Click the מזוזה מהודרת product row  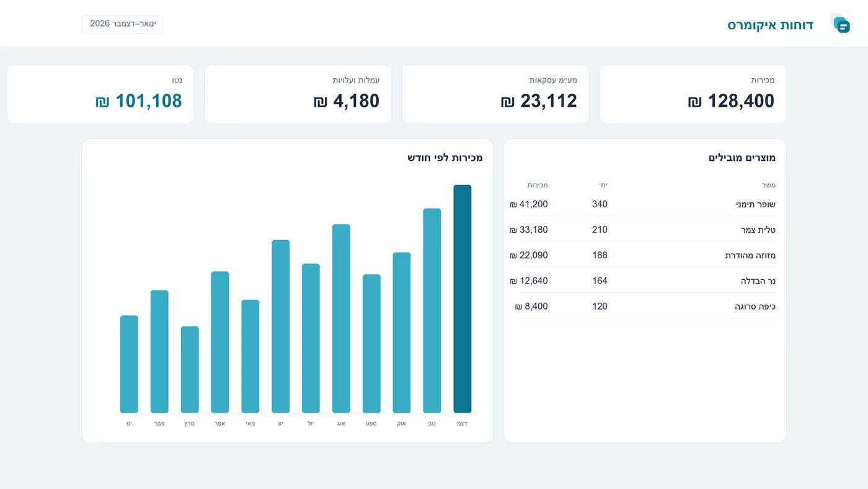(642, 255)
